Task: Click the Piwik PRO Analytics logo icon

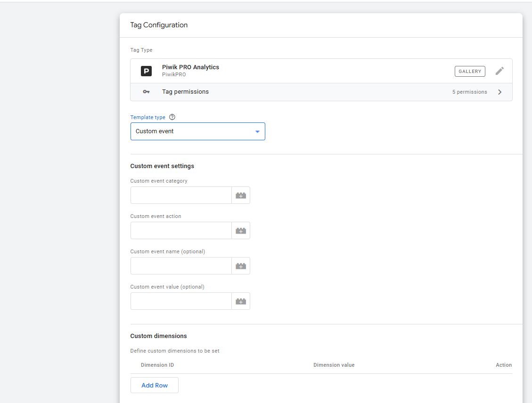Action: 146,71
